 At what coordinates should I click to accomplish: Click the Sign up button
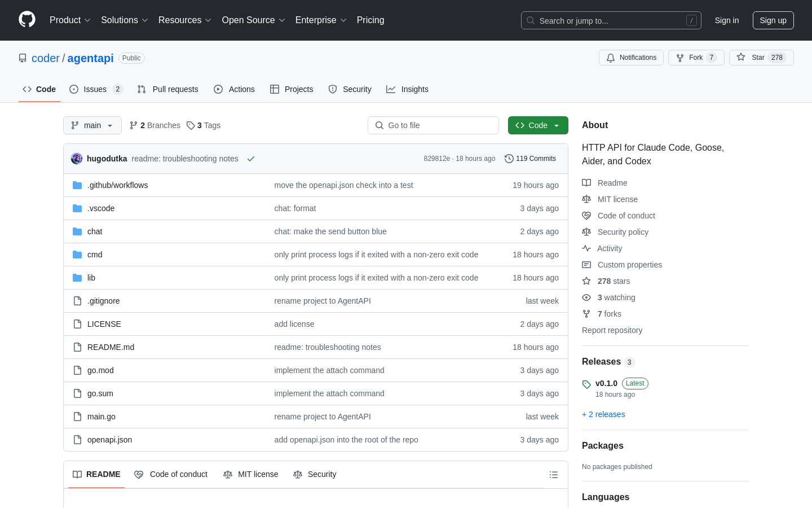click(x=773, y=20)
